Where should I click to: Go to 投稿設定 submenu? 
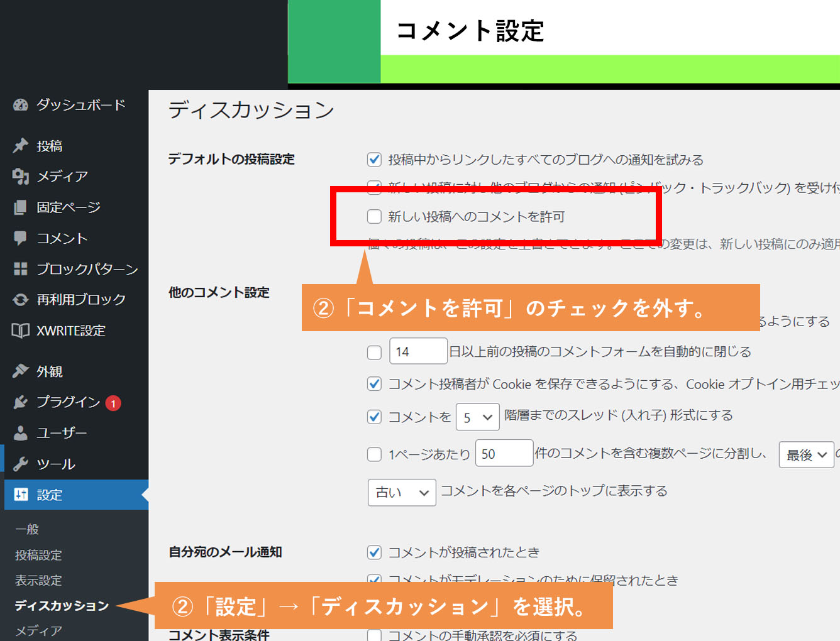38,555
